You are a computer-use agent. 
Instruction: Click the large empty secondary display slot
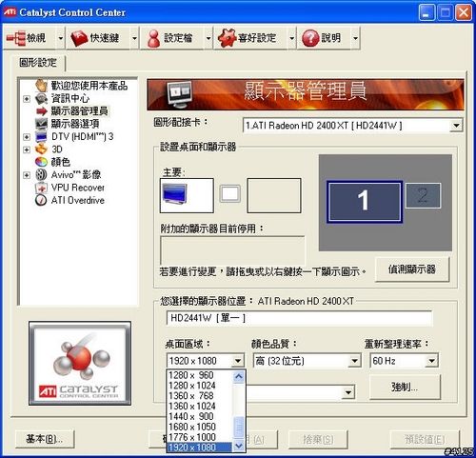(x=274, y=195)
